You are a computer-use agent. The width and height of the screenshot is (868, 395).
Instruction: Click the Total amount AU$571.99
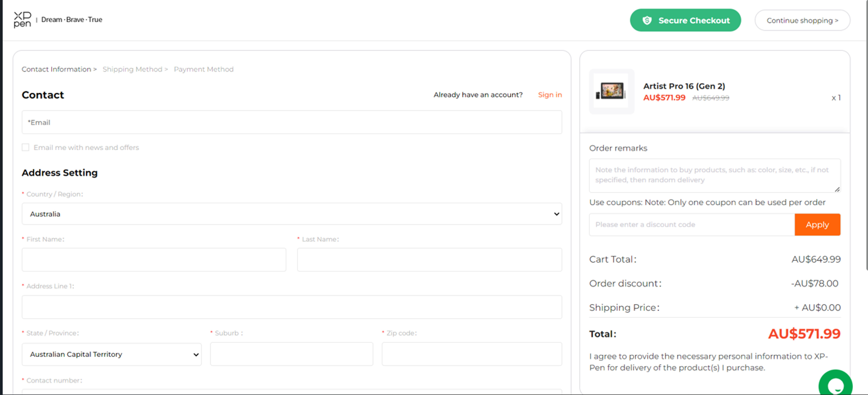[804, 334]
